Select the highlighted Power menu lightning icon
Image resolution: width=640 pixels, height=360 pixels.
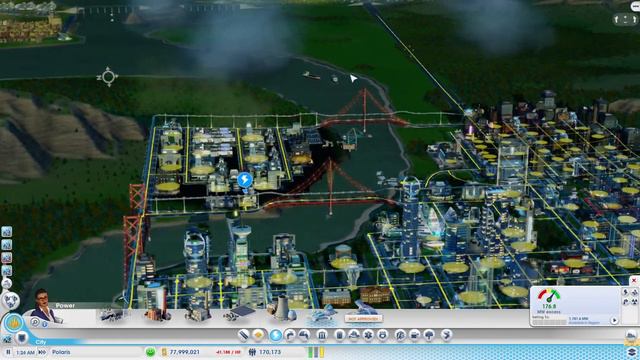[276, 336]
